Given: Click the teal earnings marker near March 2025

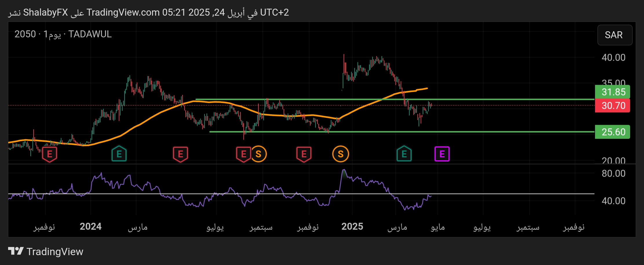Looking at the screenshot, I should tap(404, 154).
